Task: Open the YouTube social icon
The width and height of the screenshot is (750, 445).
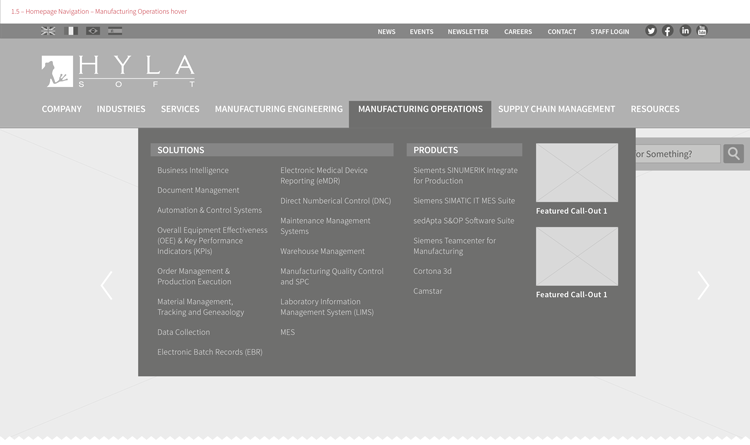Action: (x=702, y=31)
